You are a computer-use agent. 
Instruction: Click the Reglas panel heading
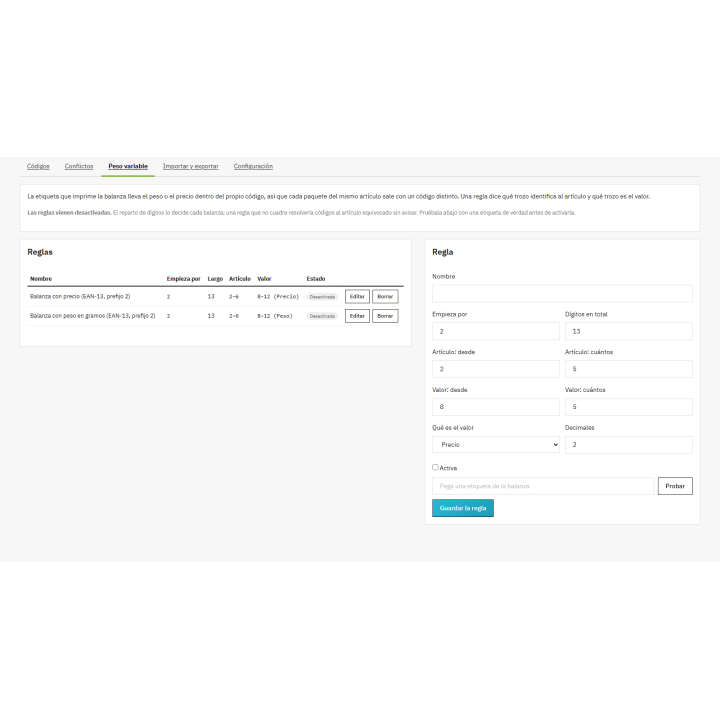(x=40, y=252)
